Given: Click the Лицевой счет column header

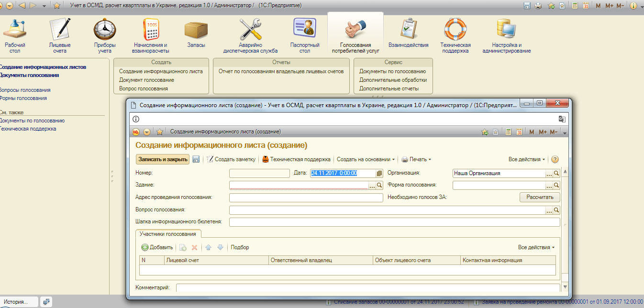Looking at the screenshot, I should (216, 260).
